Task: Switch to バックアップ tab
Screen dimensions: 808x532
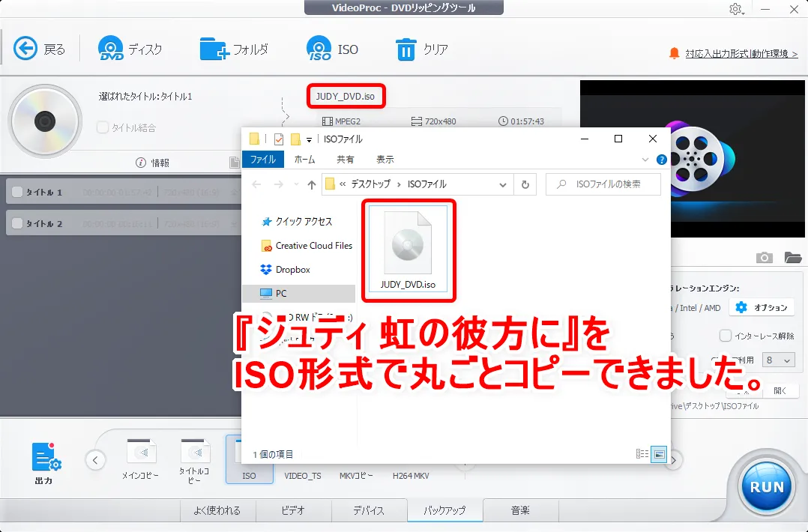Action: pyautogui.click(x=444, y=510)
